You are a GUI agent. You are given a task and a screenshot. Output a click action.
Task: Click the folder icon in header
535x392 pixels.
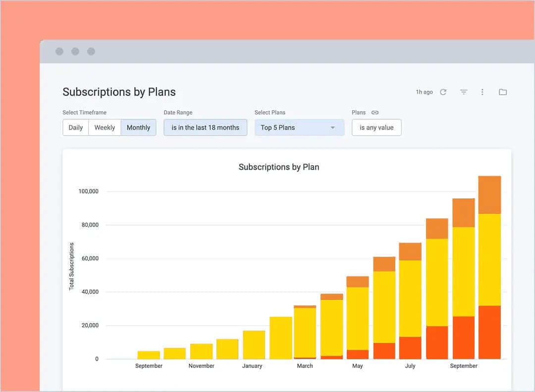503,92
